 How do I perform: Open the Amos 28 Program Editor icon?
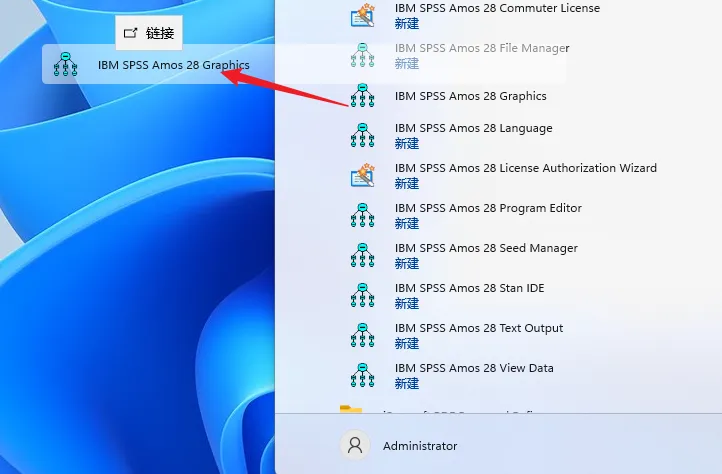coord(362,215)
